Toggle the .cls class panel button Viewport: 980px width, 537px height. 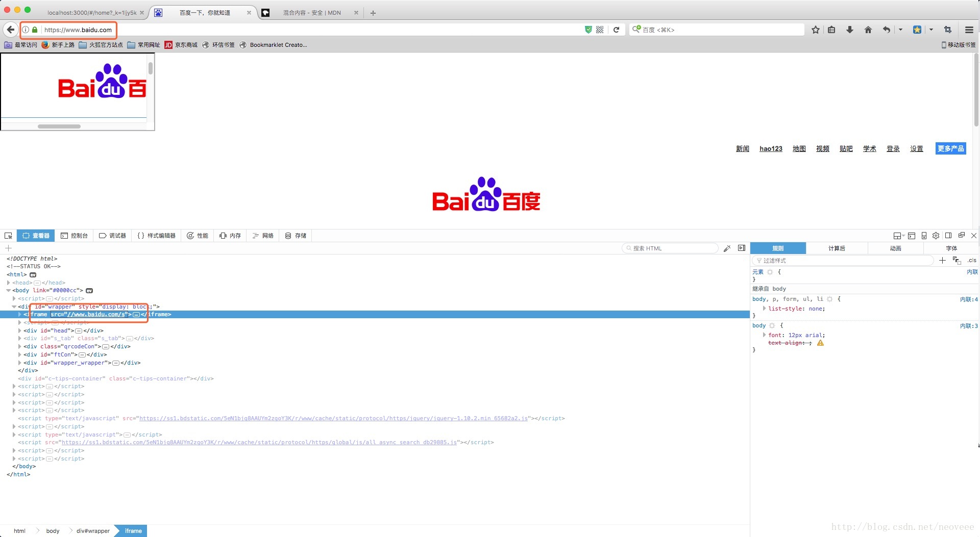(x=972, y=261)
